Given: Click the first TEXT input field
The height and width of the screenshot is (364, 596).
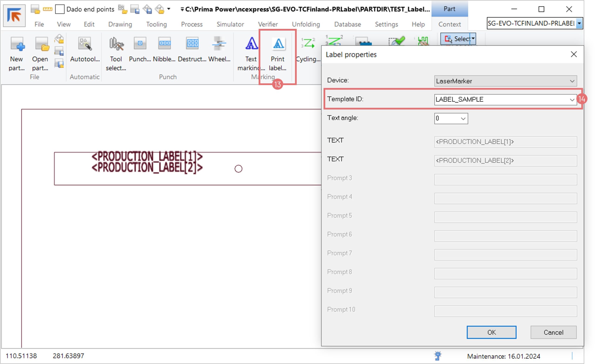Looking at the screenshot, I should pyautogui.click(x=505, y=142).
